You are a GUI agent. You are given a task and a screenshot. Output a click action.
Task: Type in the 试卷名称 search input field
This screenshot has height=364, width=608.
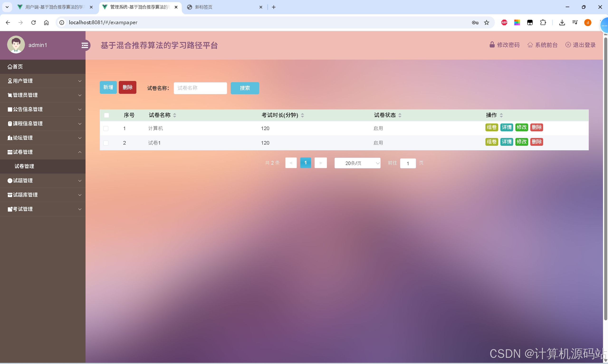point(200,88)
